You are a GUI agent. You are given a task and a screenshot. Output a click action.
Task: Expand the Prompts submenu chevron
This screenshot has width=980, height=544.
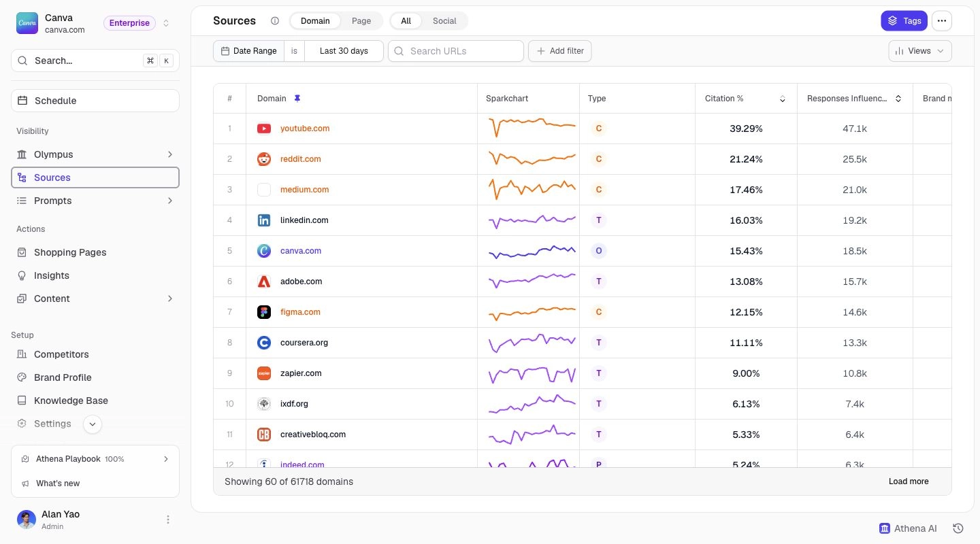pyautogui.click(x=170, y=201)
